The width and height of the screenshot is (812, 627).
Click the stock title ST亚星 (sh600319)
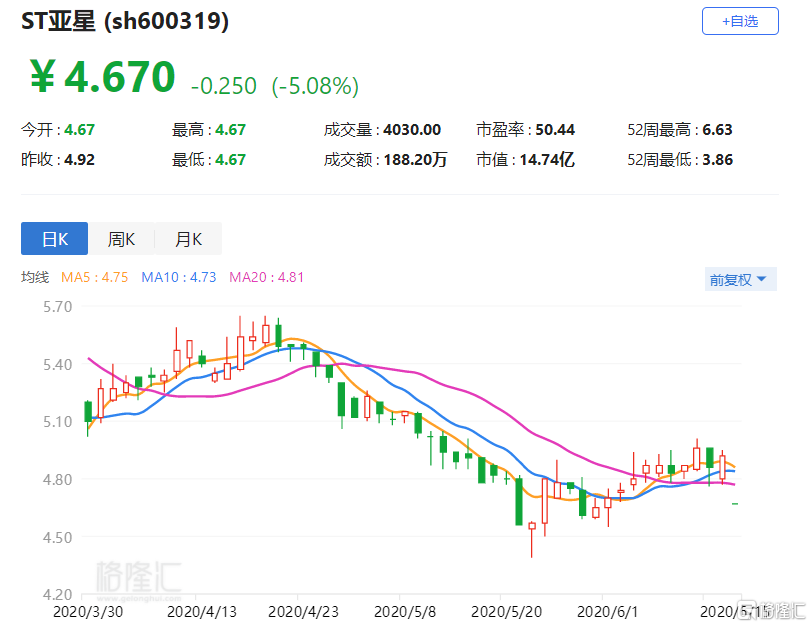point(125,21)
